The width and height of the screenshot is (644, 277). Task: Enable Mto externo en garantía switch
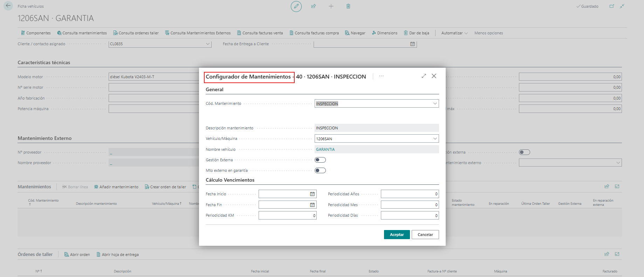point(320,170)
